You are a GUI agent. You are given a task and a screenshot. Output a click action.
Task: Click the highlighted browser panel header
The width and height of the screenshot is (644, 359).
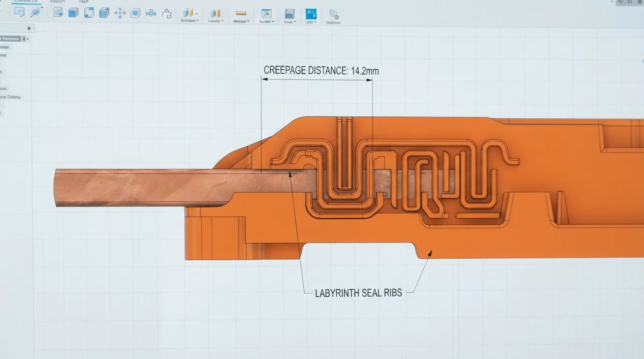10,39
